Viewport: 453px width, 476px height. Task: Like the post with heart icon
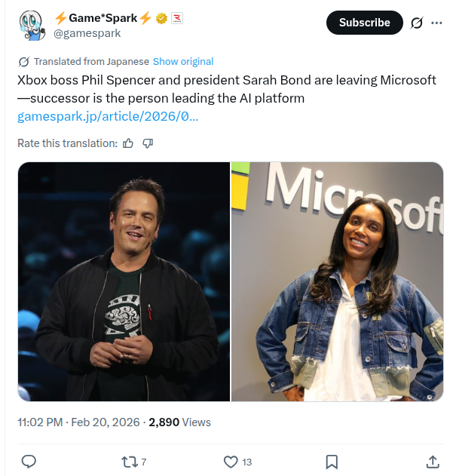(231, 461)
